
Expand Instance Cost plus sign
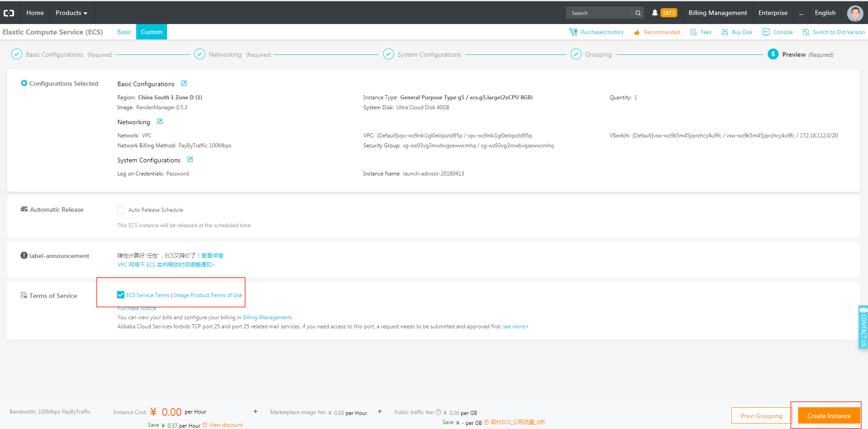point(256,412)
